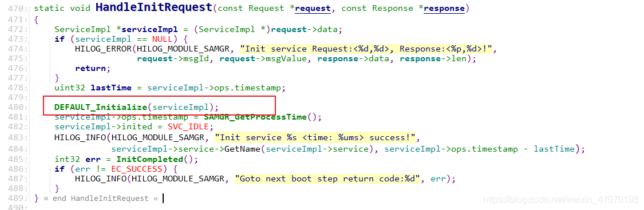
Task: Collapse the HandleInitRequest function fold at line 470
Action: point(31,8)
